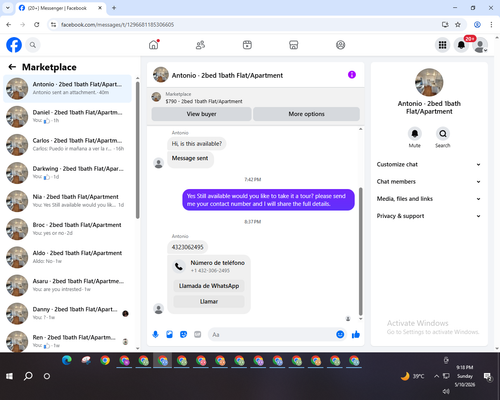Click the conversation list scrollbar
The image size is (500, 400).
137,149
